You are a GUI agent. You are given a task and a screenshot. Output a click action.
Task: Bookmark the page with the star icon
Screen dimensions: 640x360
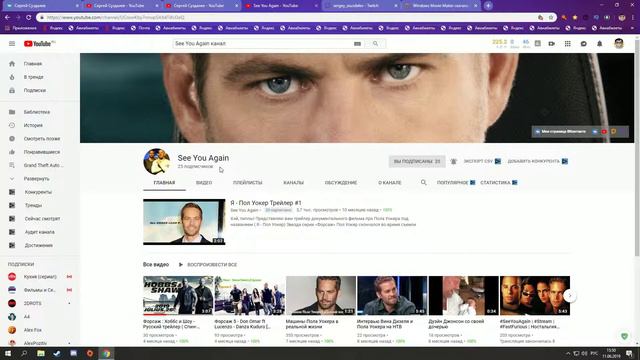point(551,18)
